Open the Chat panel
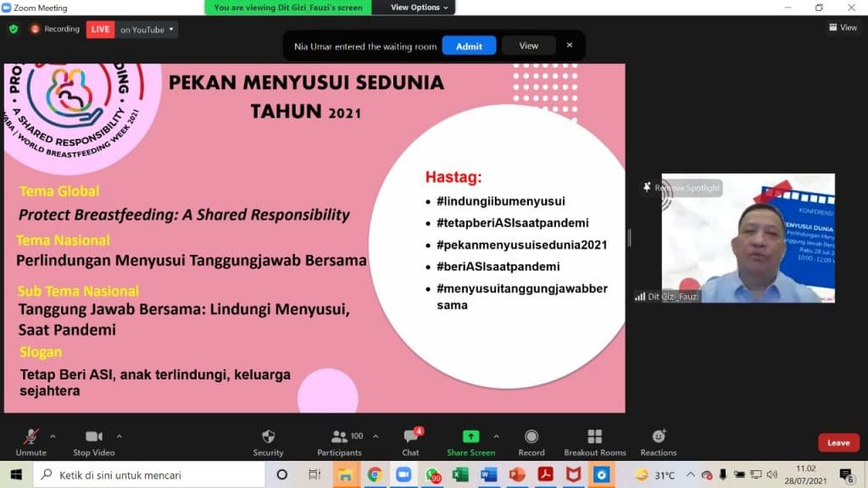The height and width of the screenshot is (488, 868). (410, 442)
